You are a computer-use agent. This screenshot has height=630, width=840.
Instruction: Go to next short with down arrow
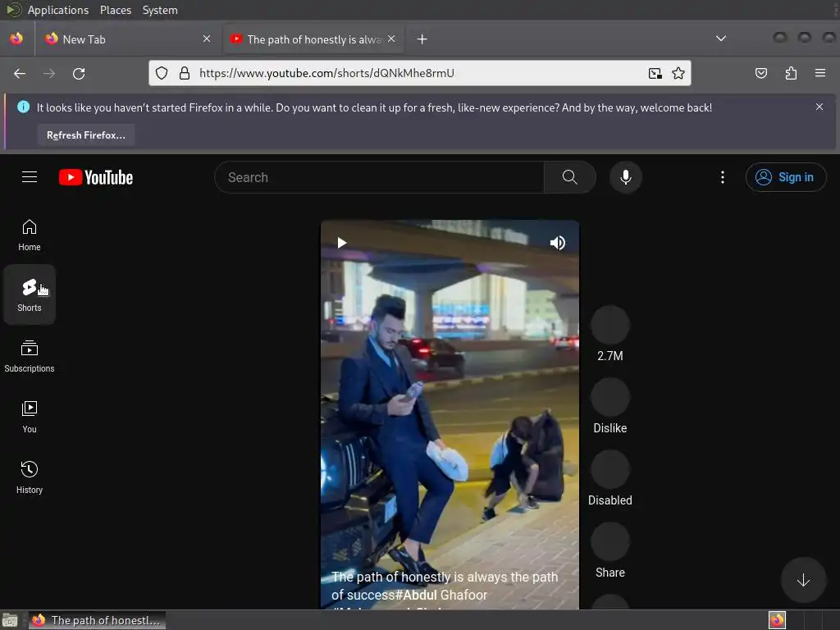[803, 580]
